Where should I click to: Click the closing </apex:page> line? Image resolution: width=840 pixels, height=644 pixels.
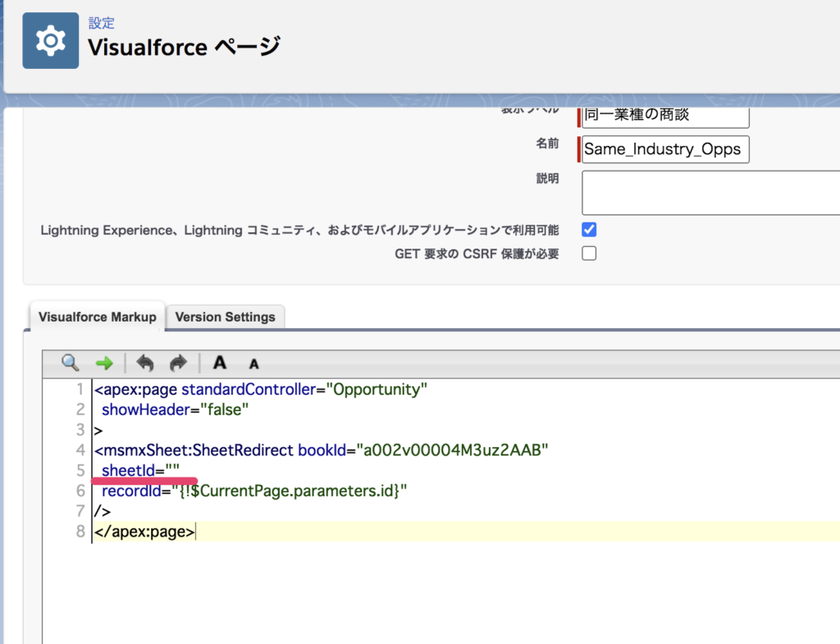(144, 532)
